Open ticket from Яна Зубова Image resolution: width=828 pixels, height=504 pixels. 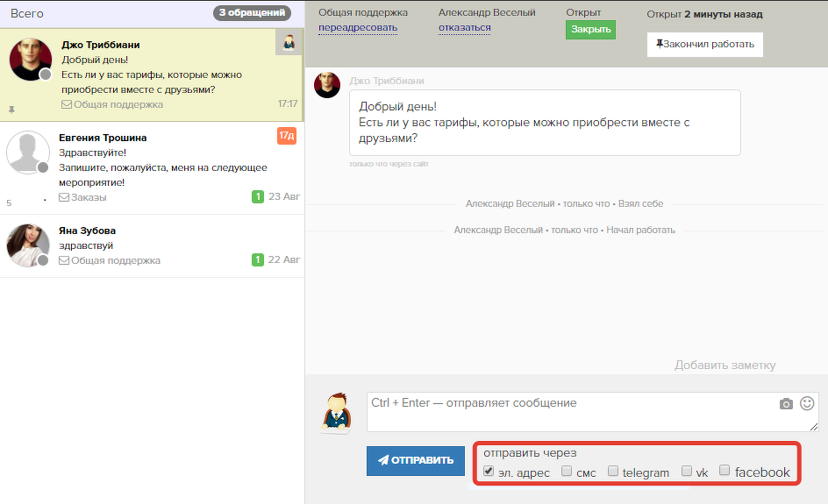coord(152,246)
